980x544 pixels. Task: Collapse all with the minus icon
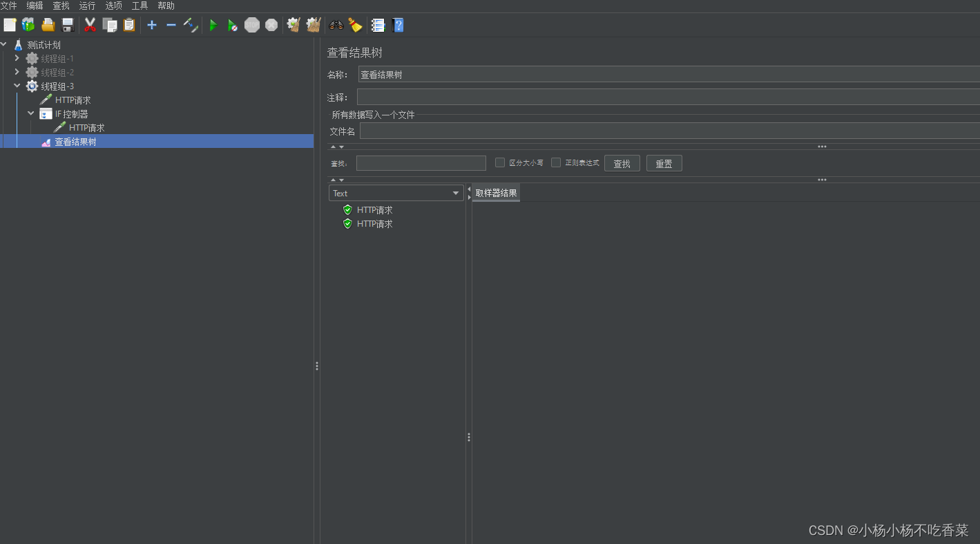click(171, 26)
